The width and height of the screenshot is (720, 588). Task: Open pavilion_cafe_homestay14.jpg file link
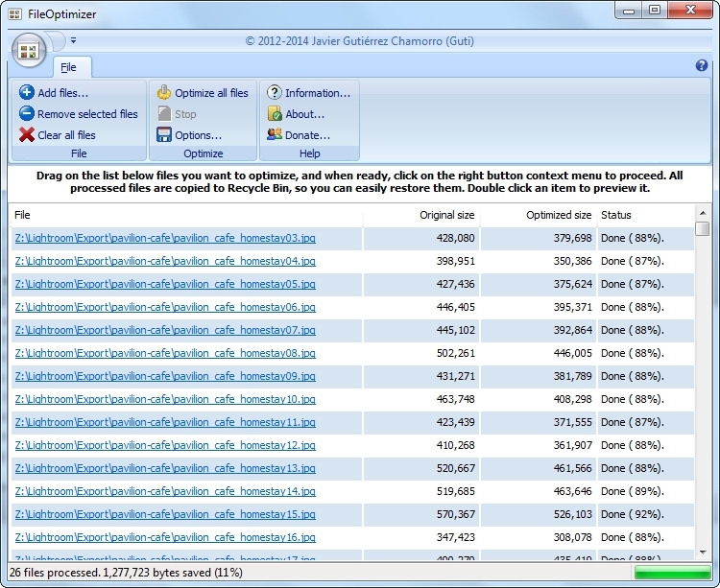(x=165, y=491)
